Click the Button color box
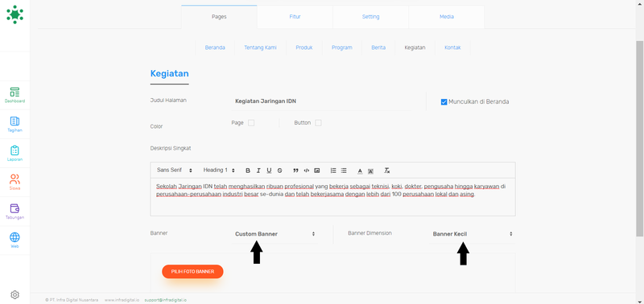The image size is (644, 304). 318,123
